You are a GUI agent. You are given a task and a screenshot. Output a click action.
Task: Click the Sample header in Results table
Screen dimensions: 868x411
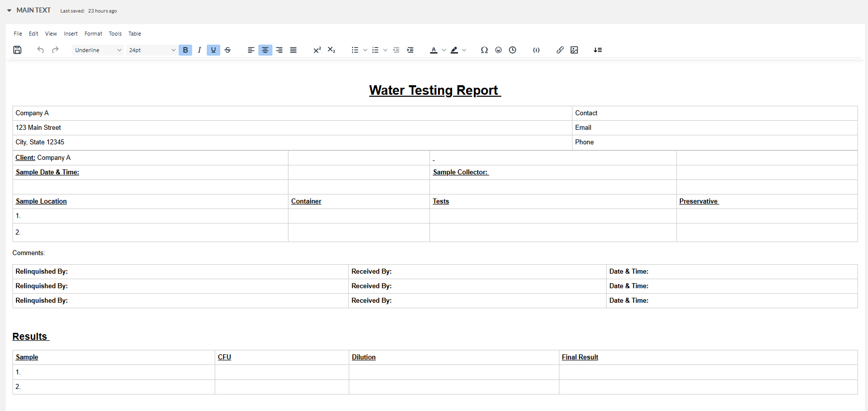pos(27,357)
